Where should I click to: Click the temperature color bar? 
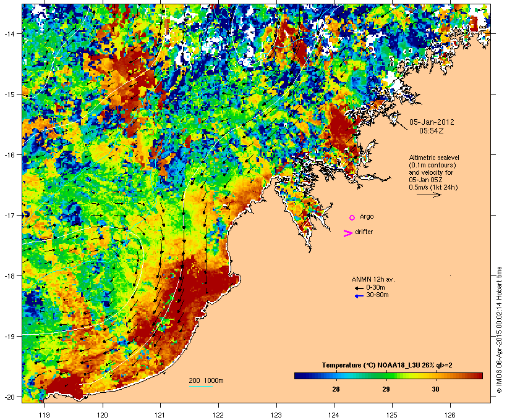tap(388, 376)
